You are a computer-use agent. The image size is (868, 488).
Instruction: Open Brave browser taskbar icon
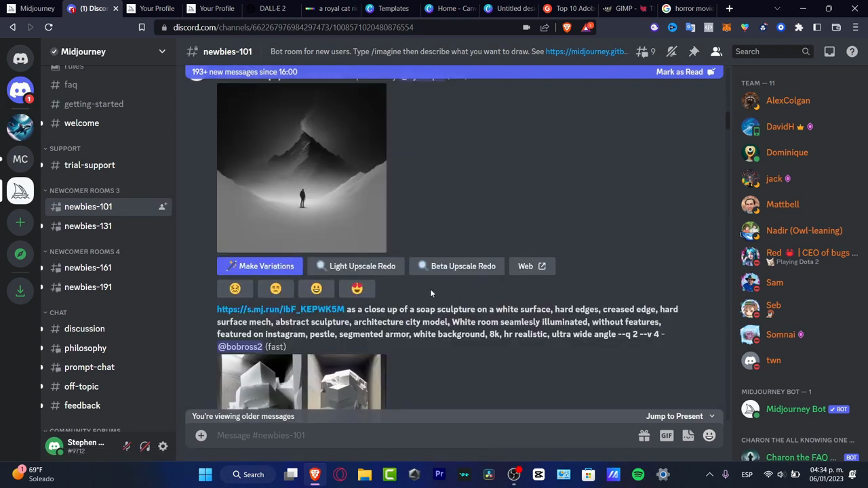(315, 474)
